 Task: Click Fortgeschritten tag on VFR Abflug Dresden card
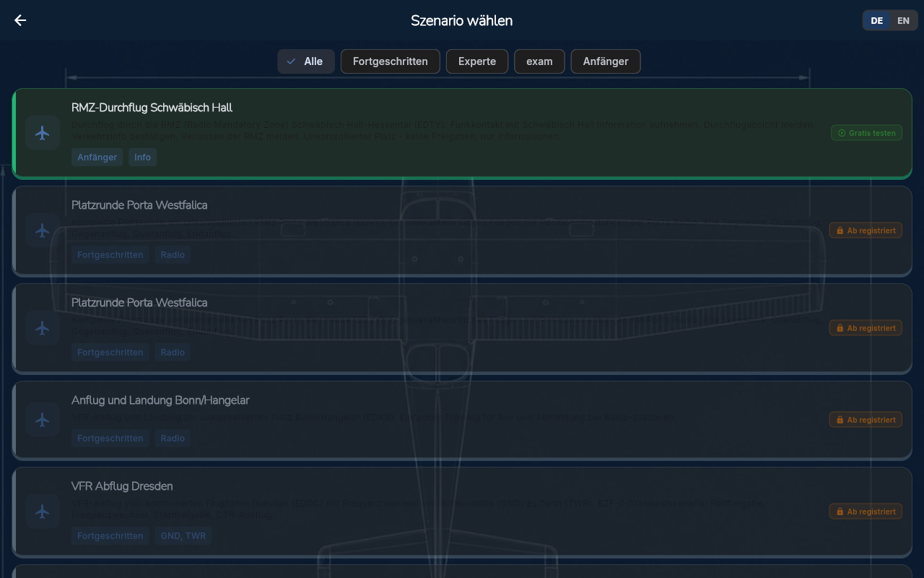(x=110, y=536)
